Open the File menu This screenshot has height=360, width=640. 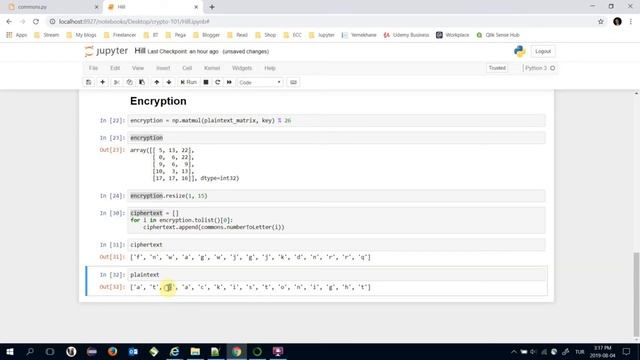[x=93, y=68]
